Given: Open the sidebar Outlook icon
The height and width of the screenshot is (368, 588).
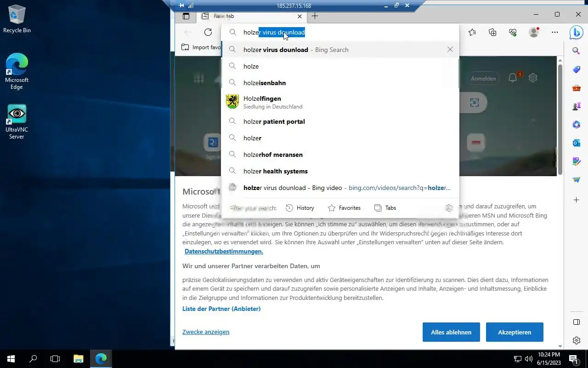Looking at the screenshot, I should click(577, 143).
